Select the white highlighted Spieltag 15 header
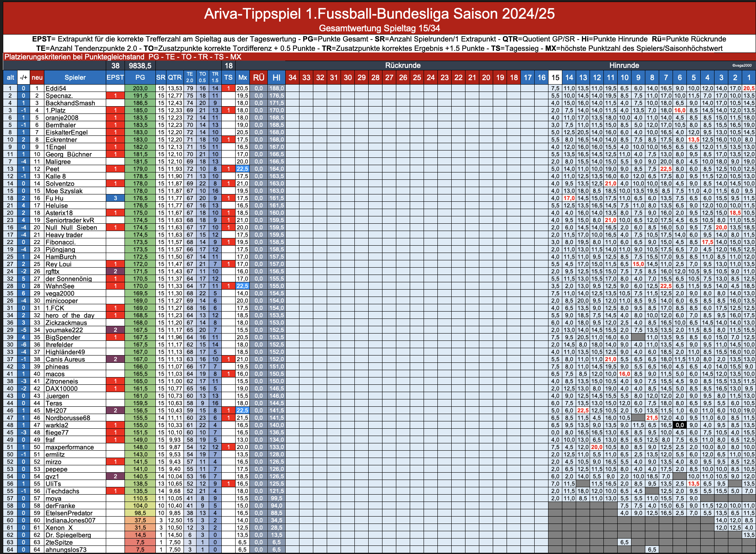756x554 pixels. 555,77
